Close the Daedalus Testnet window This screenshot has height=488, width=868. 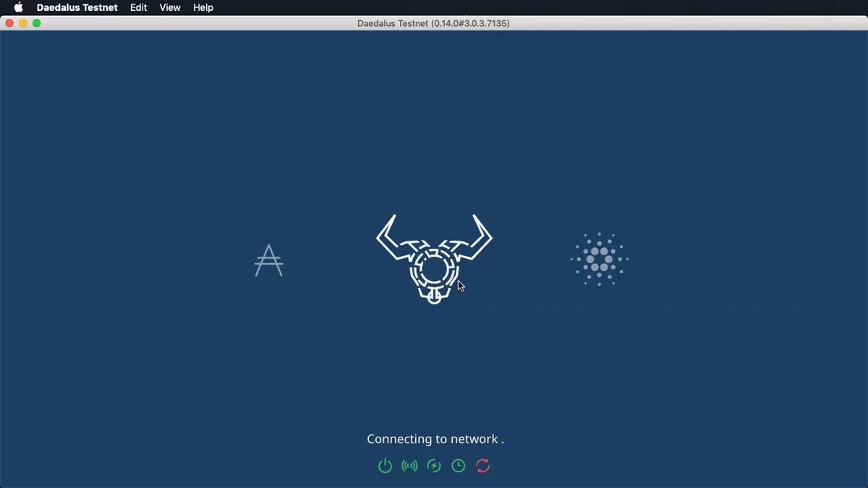(9, 22)
